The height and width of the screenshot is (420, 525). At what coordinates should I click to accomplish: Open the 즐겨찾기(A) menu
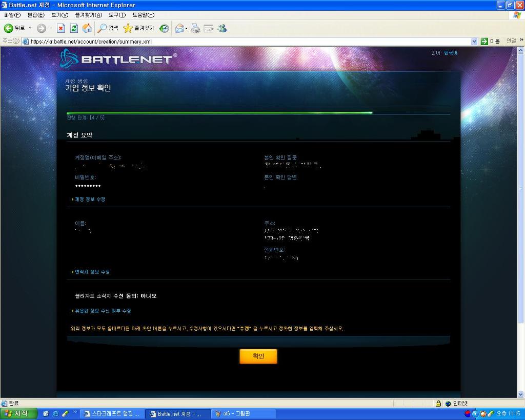(88, 15)
